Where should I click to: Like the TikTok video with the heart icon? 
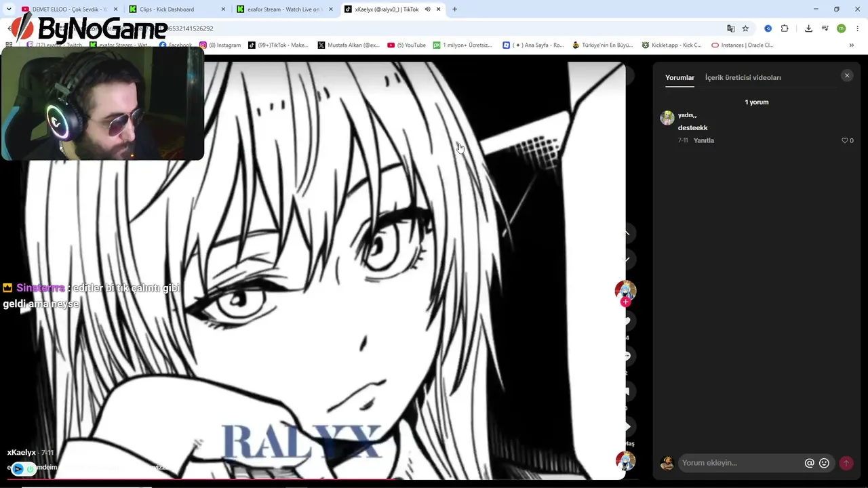point(627,321)
